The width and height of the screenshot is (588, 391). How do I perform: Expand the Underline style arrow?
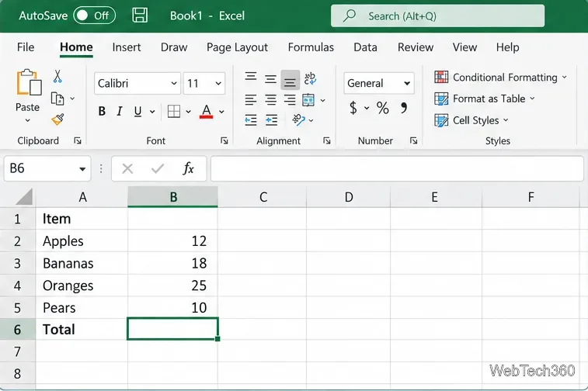pos(152,111)
